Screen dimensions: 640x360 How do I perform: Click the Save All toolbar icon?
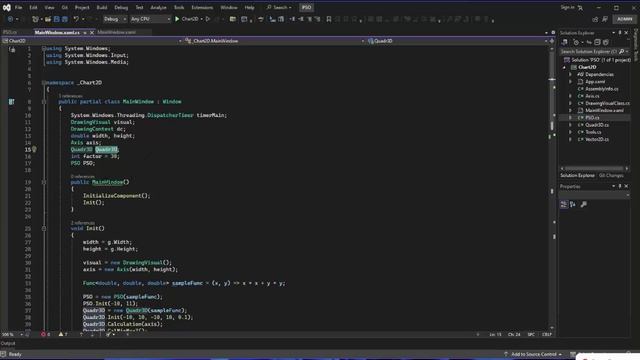64,19
